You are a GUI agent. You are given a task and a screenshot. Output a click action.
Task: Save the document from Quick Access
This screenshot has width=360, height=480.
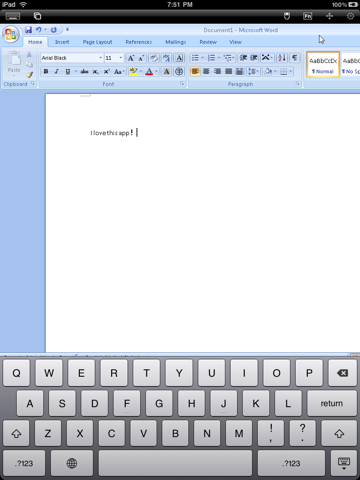click(x=28, y=30)
